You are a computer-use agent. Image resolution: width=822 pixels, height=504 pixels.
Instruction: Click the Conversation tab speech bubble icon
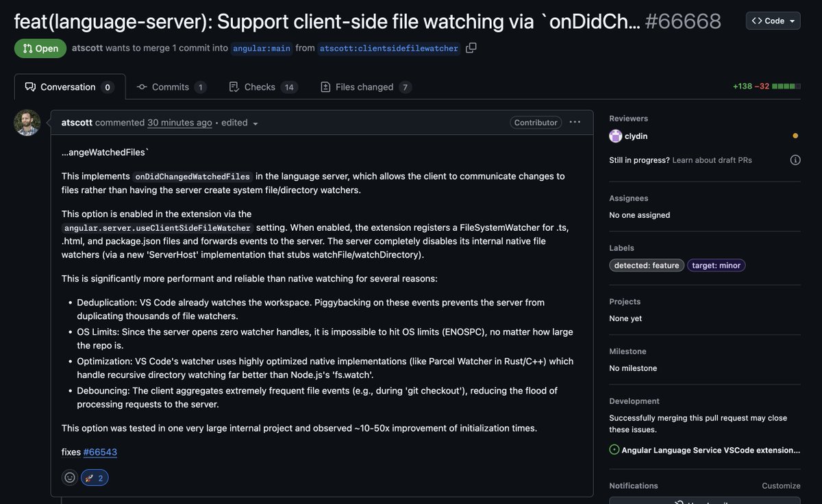30,87
